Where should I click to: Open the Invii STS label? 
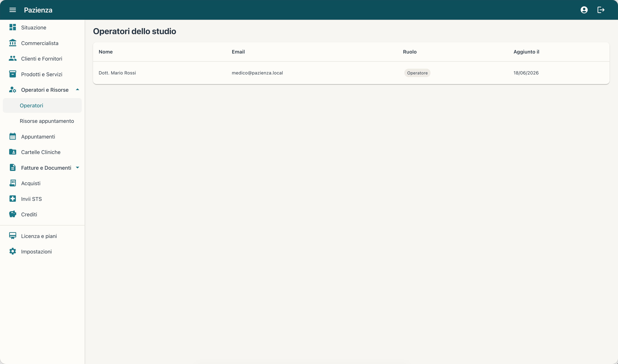(x=31, y=199)
